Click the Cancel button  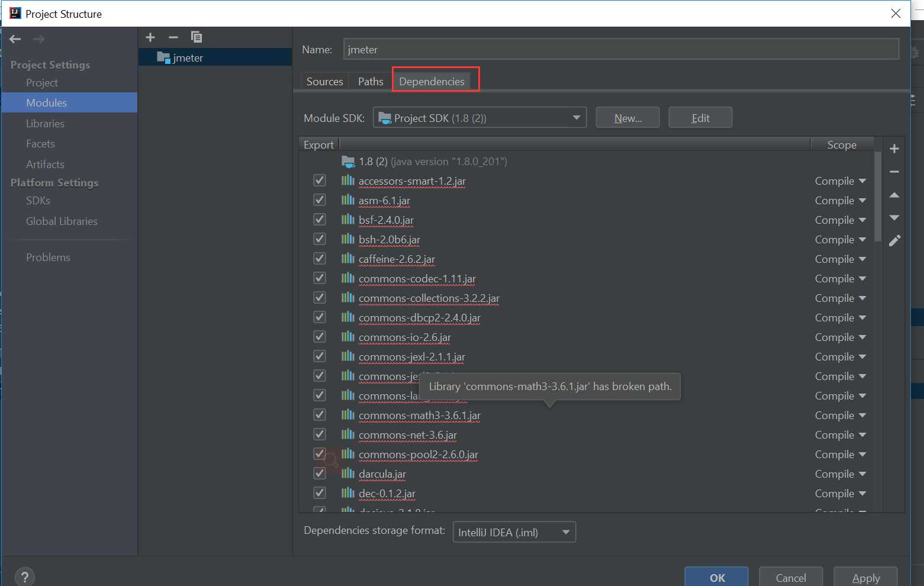click(791, 578)
